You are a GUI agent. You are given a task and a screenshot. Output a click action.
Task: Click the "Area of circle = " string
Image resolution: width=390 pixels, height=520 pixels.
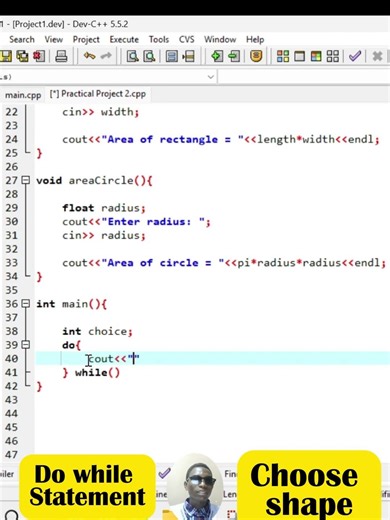pos(163,263)
